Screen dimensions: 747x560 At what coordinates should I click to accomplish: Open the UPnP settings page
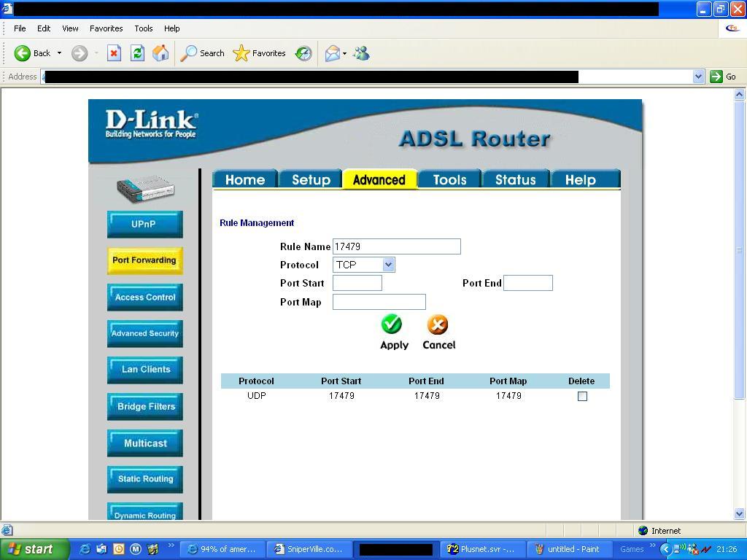click(x=145, y=224)
